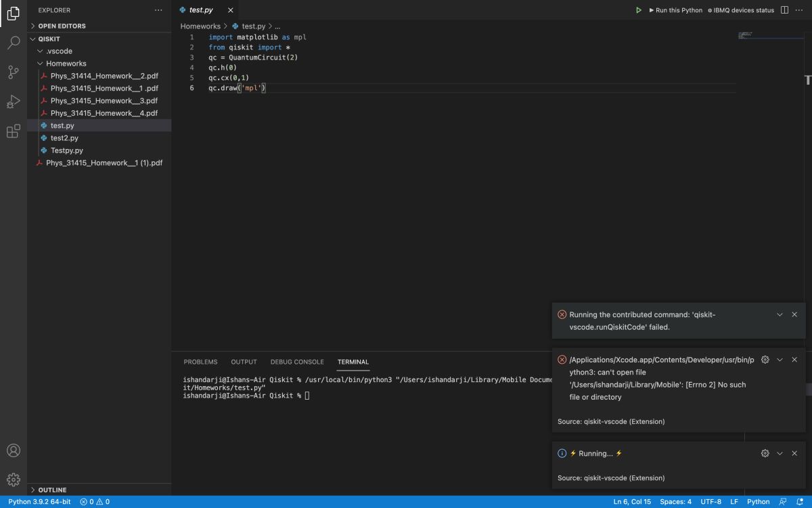Open gear settings on Running notification

click(x=765, y=453)
